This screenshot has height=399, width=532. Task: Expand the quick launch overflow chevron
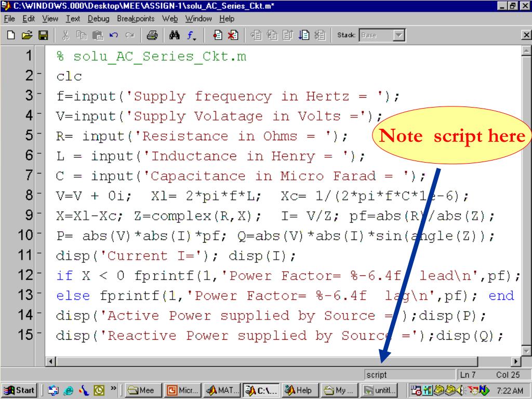point(113,388)
